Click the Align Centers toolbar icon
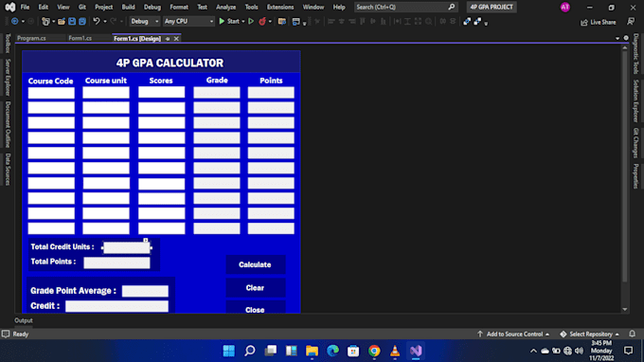 341,22
